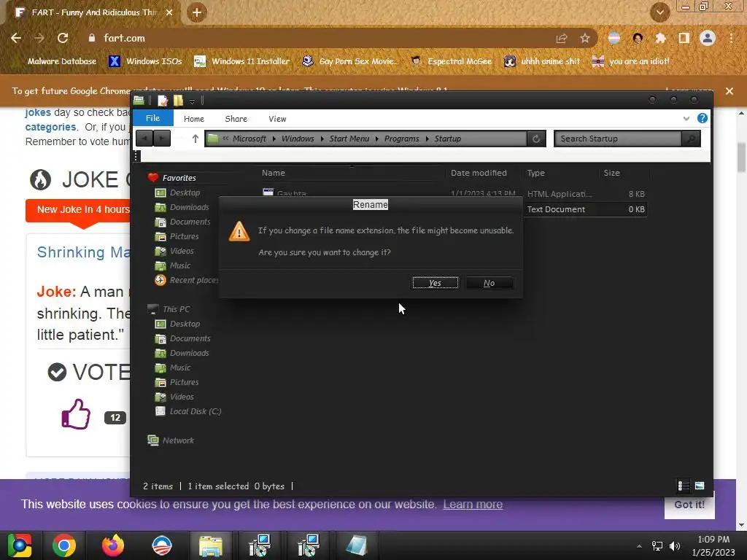The height and width of the screenshot is (560, 747).
Task: Reload the Chrome page
Action: pyautogui.click(x=63, y=38)
